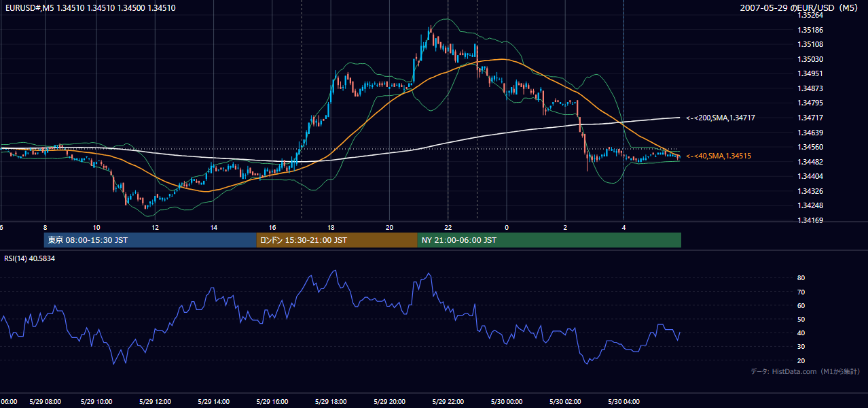Screen dimensions: 868x408
Task: Select the Tokyo 08:00-15:30 JST session bar
Action: (150, 240)
